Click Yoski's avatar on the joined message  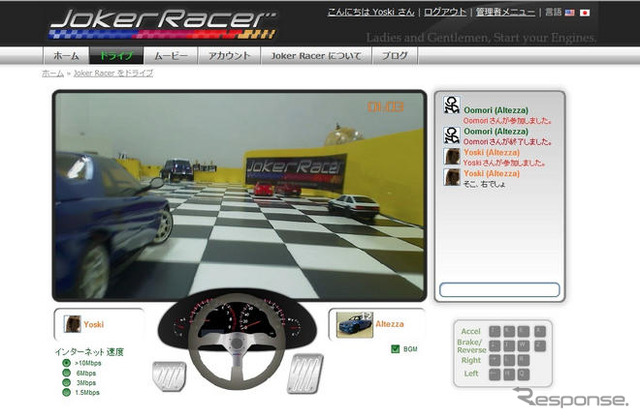pyautogui.click(x=452, y=157)
